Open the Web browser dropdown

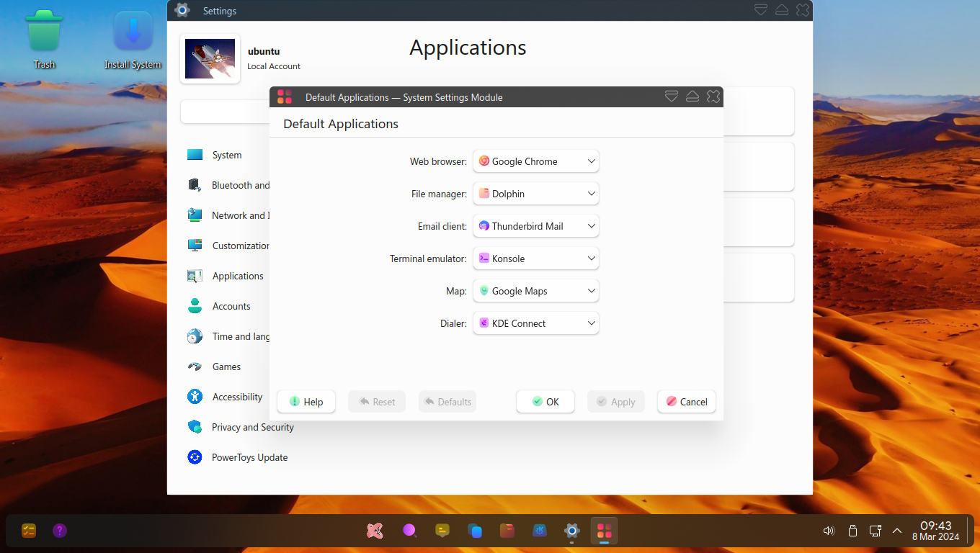(x=536, y=161)
